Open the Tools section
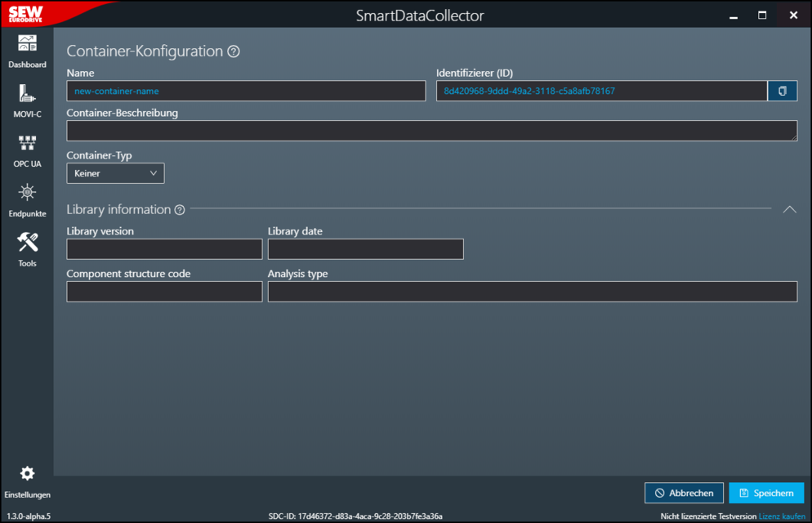Viewport: 812px width, 523px height. point(27,249)
